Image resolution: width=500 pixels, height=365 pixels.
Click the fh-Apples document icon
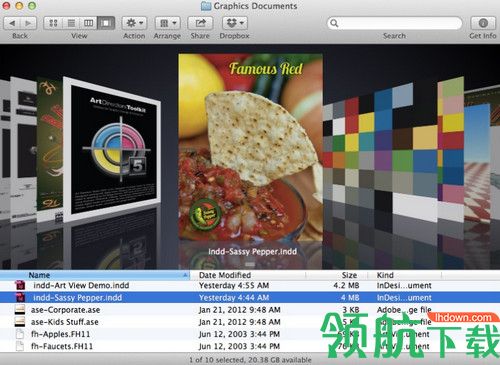pyautogui.click(x=20, y=334)
